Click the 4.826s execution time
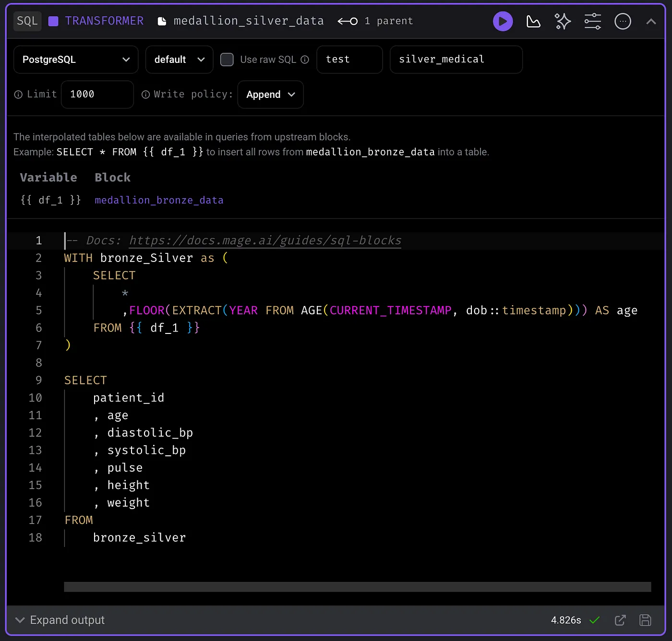This screenshot has width=672, height=641. coord(566,620)
